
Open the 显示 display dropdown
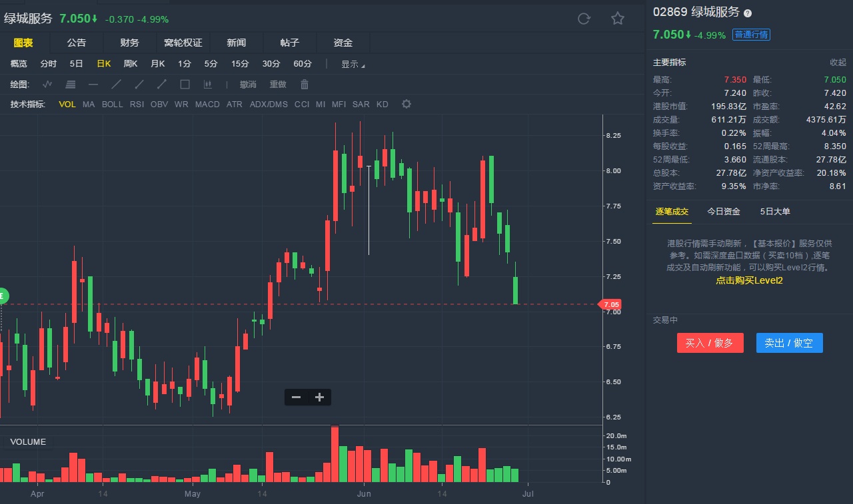pyautogui.click(x=353, y=65)
